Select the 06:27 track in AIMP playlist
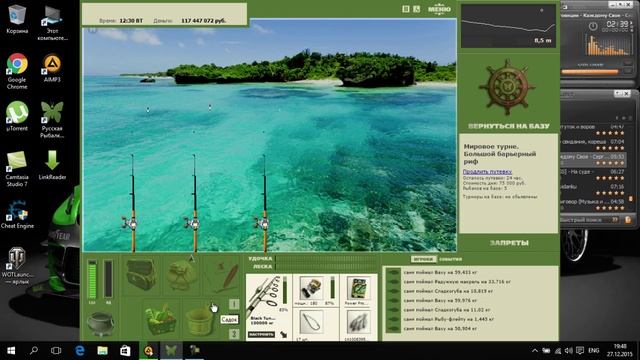 (x=592, y=174)
